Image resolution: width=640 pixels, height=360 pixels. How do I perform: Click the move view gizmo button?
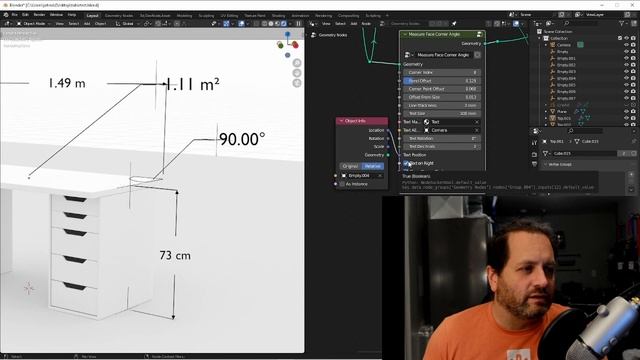(x=297, y=73)
